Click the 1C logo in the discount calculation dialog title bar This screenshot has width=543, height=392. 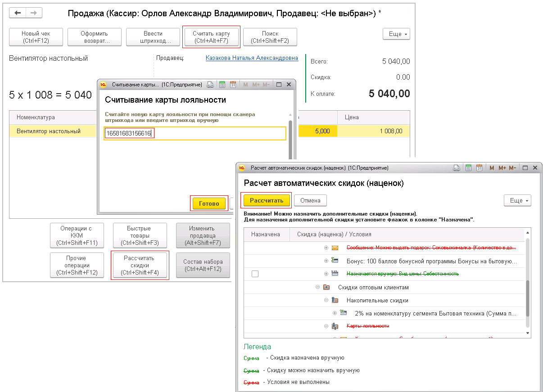coord(242,168)
